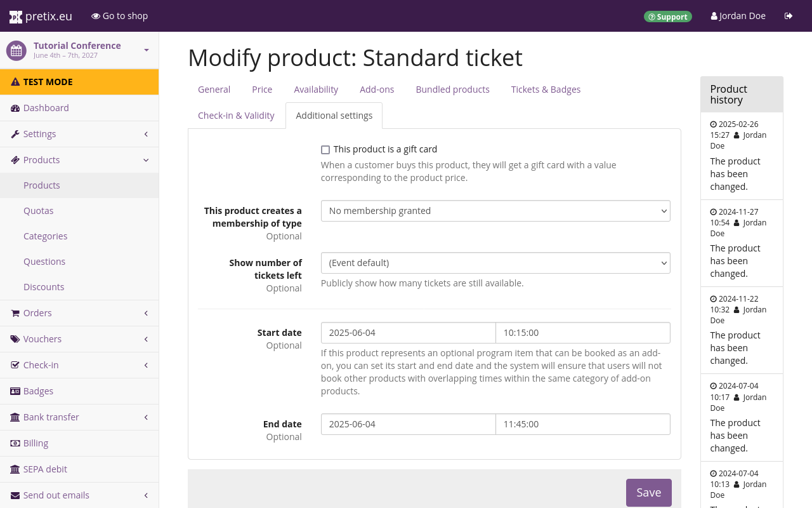Click the Tutorial Conference calendar icon
Screen dimensions: 812x508
[16, 51]
